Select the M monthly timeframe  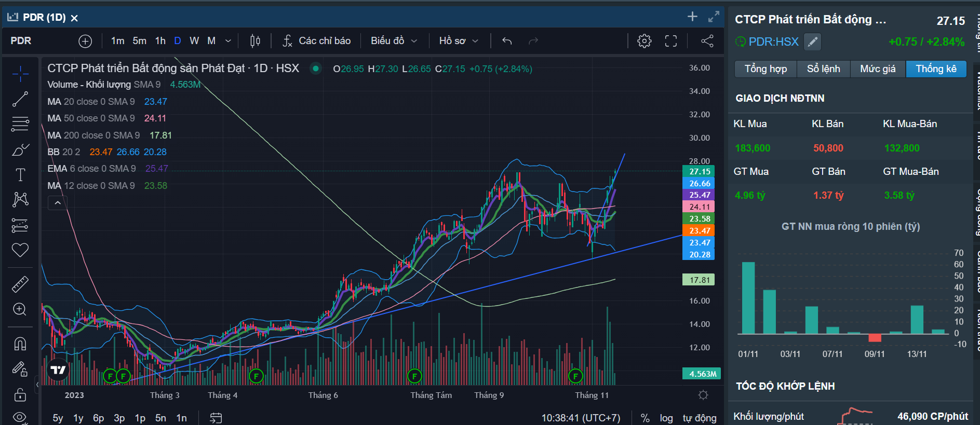[x=211, y=41]
